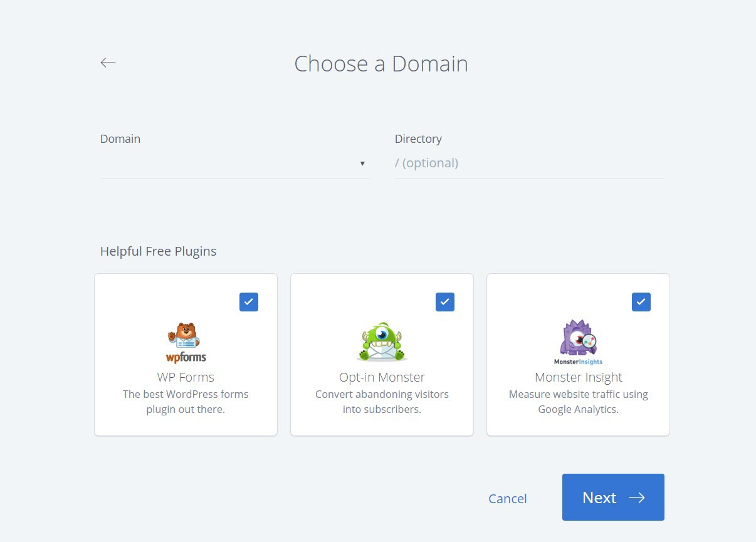
Task: Click the MonsterInsights wordmark text logo
Action: click(x=577, y=362)
